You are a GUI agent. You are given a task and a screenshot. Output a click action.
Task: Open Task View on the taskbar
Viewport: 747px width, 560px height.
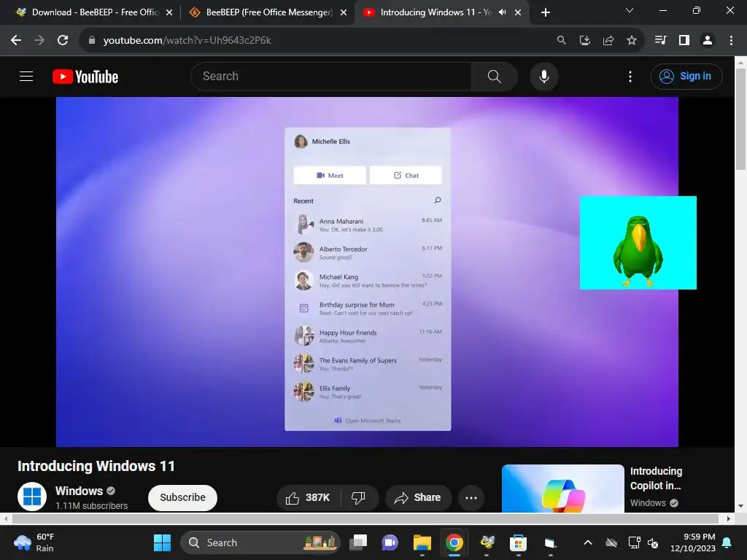tap(358, 542)
